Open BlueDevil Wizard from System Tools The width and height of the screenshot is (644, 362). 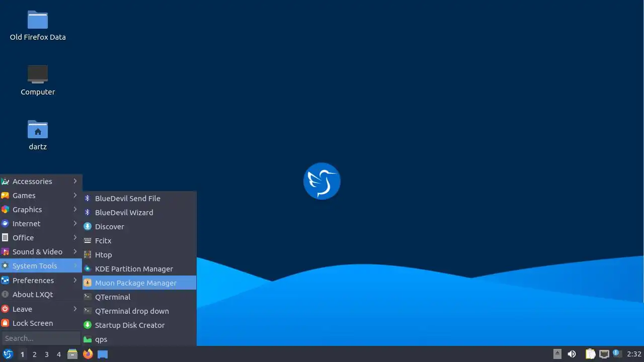[139, 212]
